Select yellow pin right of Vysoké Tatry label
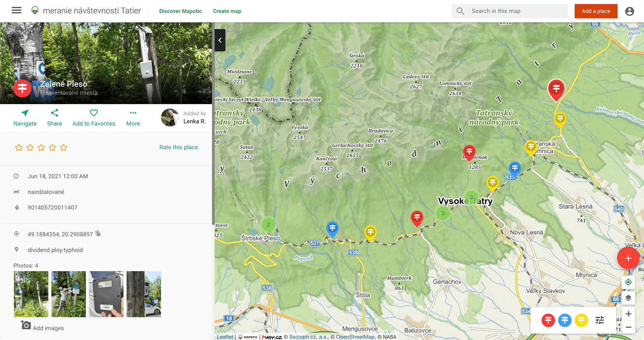 [492, 183]
